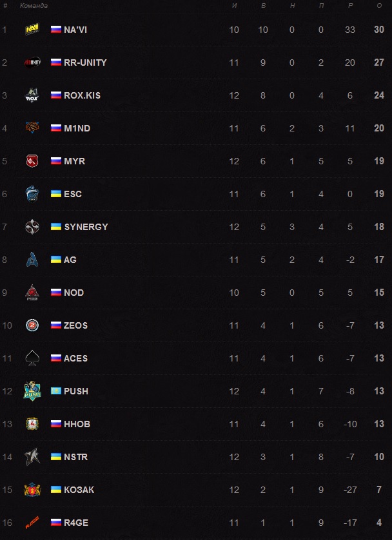Open the ZEOS team link
This screenshot has height=540, width=392.
click(x=75, y=325)
